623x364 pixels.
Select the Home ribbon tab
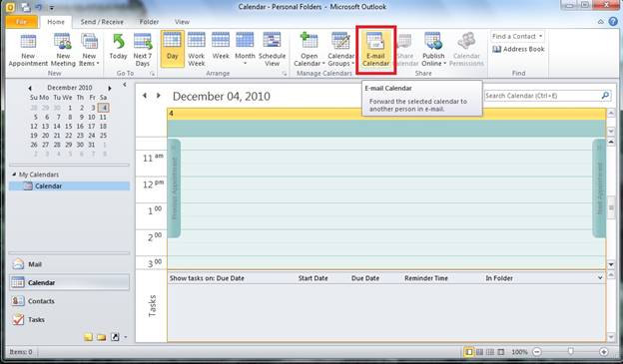[56, 22]
